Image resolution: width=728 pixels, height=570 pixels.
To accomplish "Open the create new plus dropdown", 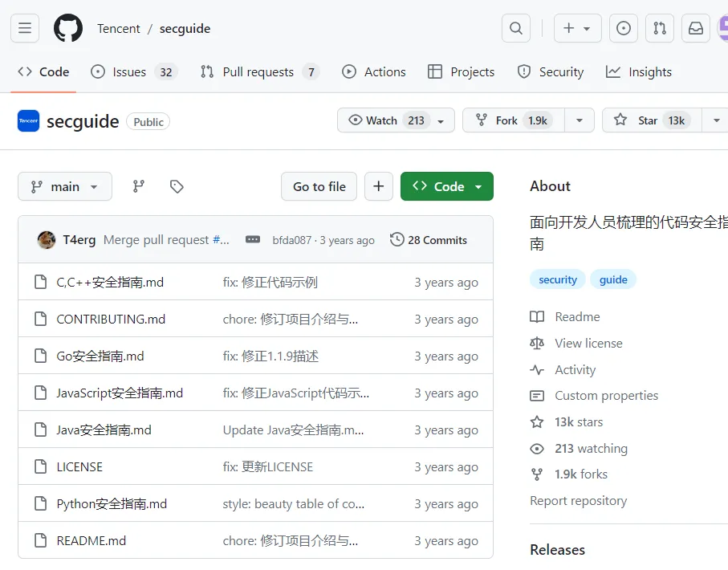I will pos(577,28).
